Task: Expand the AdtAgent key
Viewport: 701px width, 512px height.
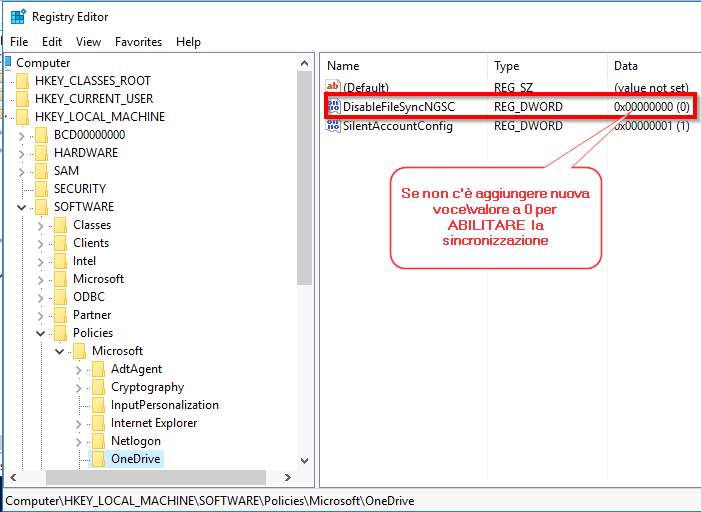Action: [78, 370]
